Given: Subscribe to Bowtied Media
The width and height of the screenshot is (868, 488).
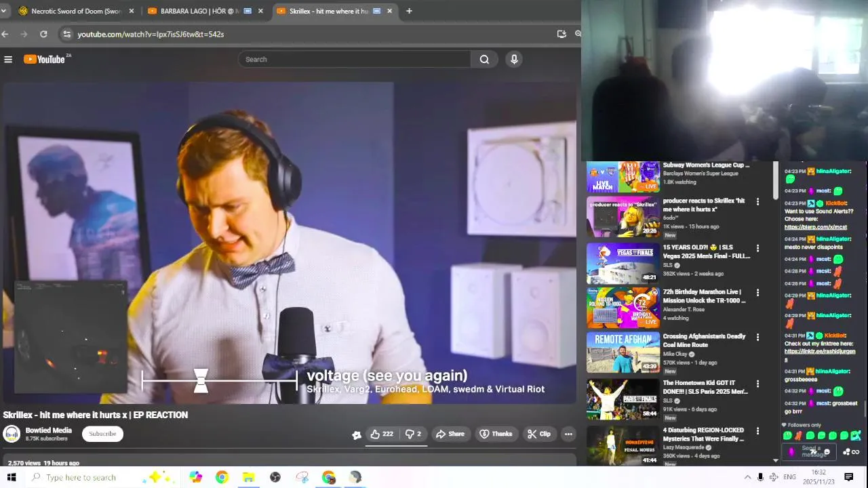Looking at the screenshot, I should tap(102, 434).
